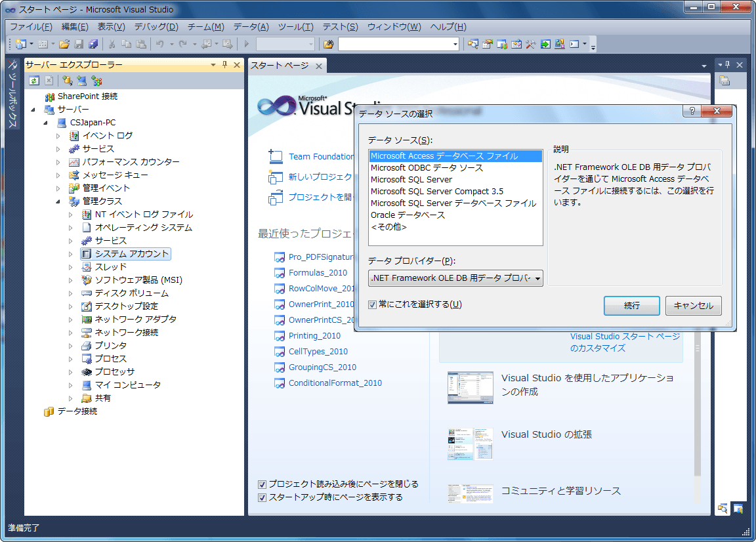Image resolution: width=756 pixels, height=542 pixels.
Task: Collapse the CSJapan-PC tree node
Action: 46,123
